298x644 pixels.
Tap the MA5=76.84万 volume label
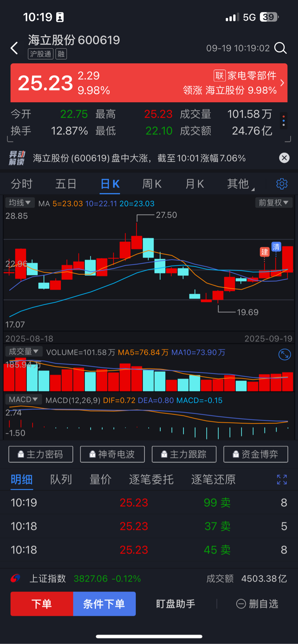pos(143,352)
